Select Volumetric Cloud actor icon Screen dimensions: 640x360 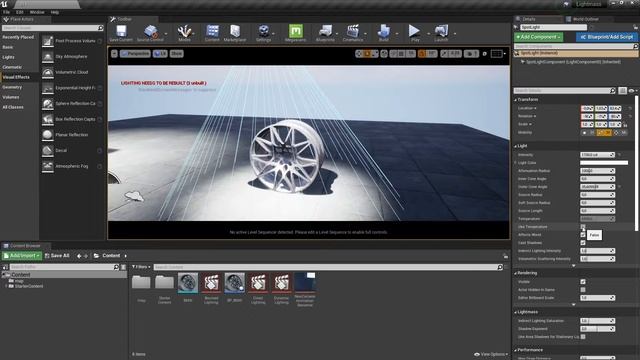pyautogui.click(x=48, y=72)
